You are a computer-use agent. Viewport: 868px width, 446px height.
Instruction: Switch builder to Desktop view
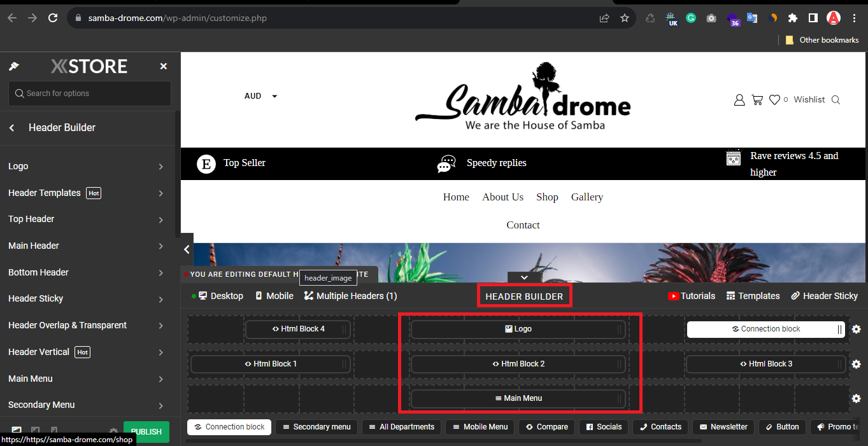click(x=221, y=296)
